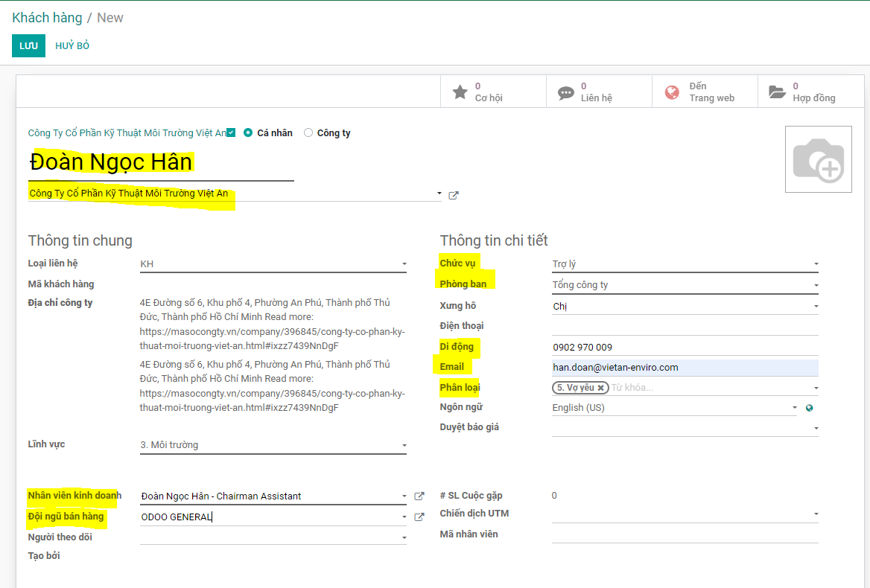Toggle the checkbox next to company name header
Viewport: 870px width, 588px height.
tap(231, 132)
